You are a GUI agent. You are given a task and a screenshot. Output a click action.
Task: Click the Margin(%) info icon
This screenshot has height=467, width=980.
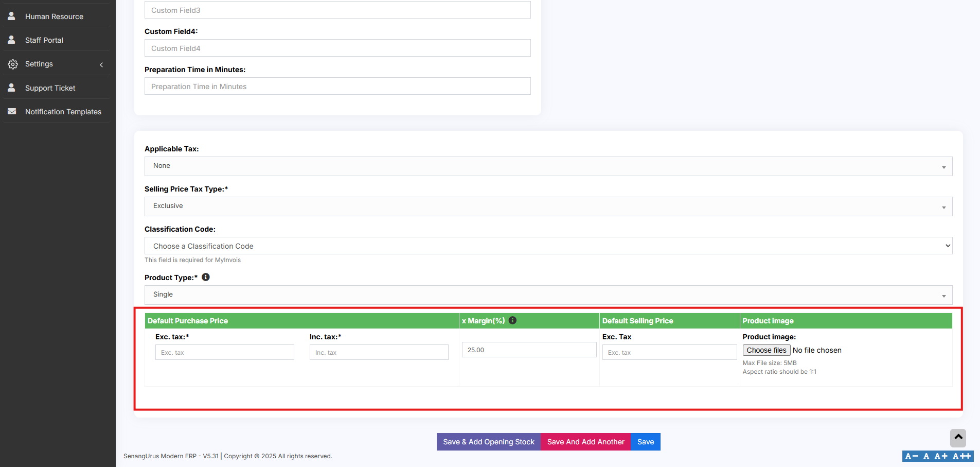[512, 320]
